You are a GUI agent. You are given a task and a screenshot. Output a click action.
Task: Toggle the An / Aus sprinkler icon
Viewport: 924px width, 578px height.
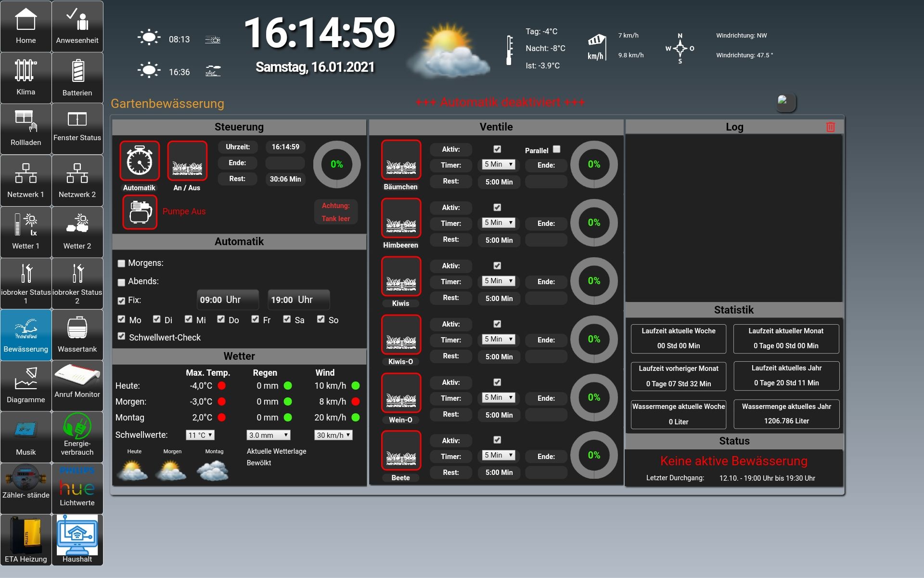[187, 161]
